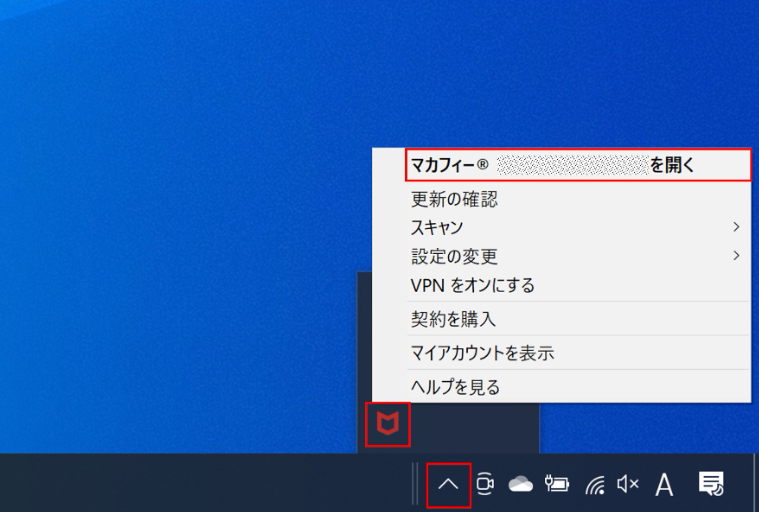The image size is (759, 512).
Task: Click ヘルプを見る menu entry
Action: coord(578,387)
